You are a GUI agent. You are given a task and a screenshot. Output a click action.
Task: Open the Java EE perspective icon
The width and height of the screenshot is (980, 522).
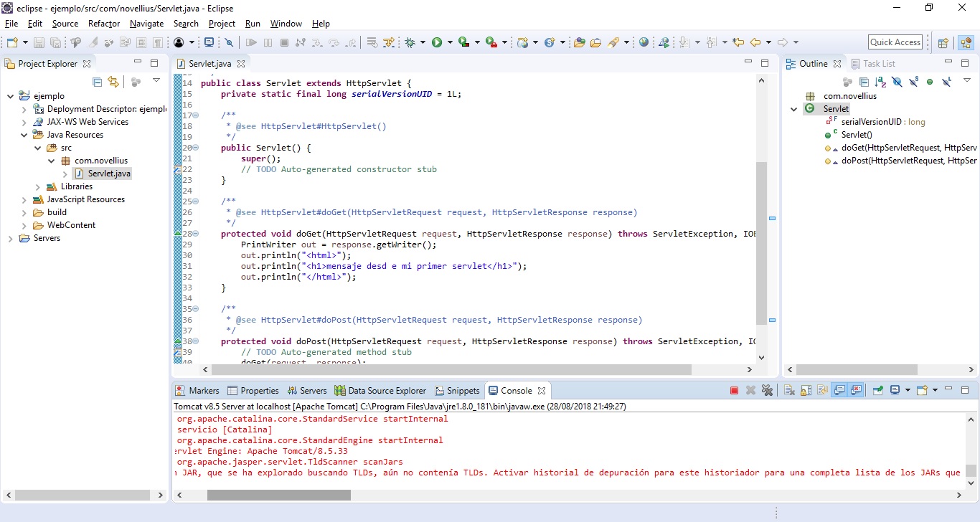966,42
